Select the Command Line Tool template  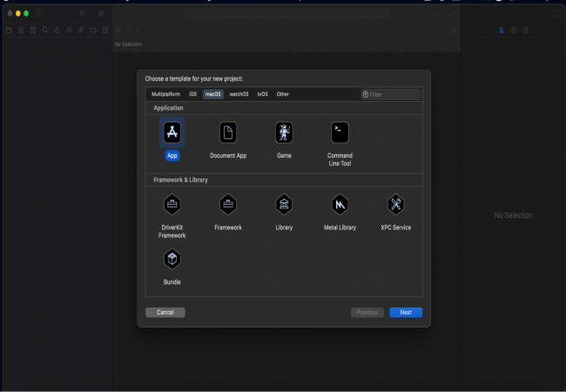(340, 132)
